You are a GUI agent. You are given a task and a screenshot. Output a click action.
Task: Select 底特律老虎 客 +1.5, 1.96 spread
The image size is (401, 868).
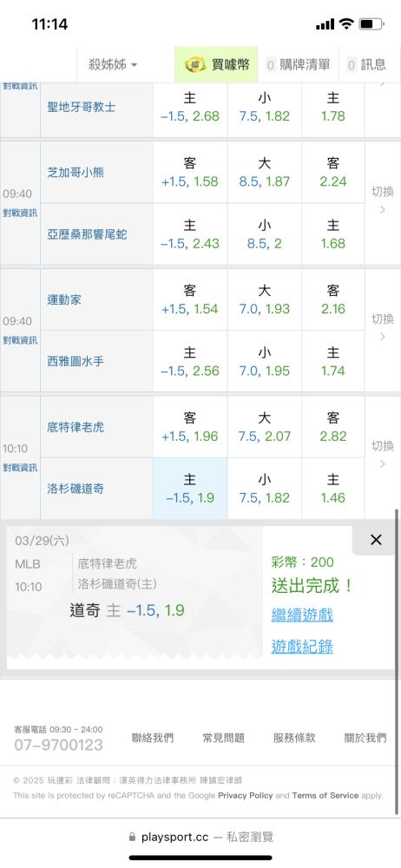point(190,427)
